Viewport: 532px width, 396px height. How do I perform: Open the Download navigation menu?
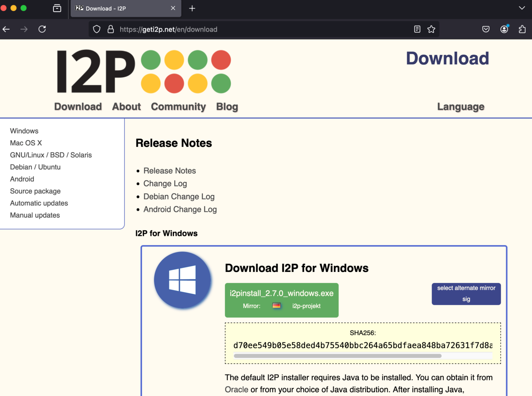coord(78,107)
